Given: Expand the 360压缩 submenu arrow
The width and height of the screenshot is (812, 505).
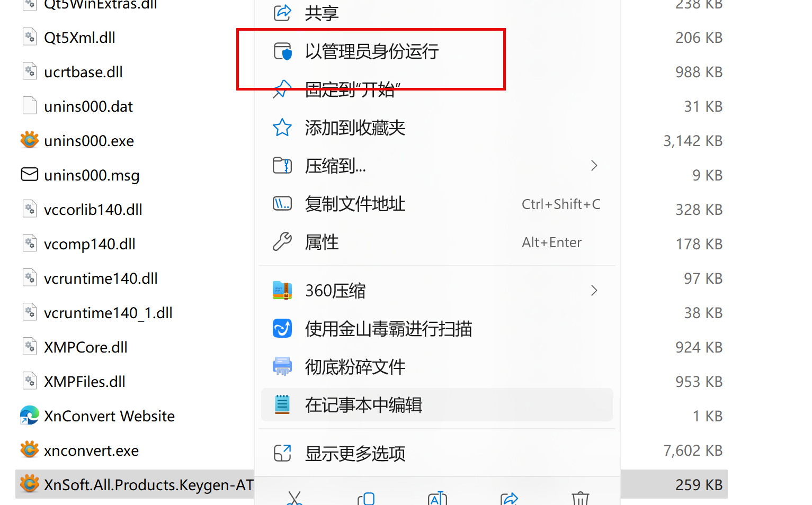Looking at the screenshot, I should tap(594, 291).
